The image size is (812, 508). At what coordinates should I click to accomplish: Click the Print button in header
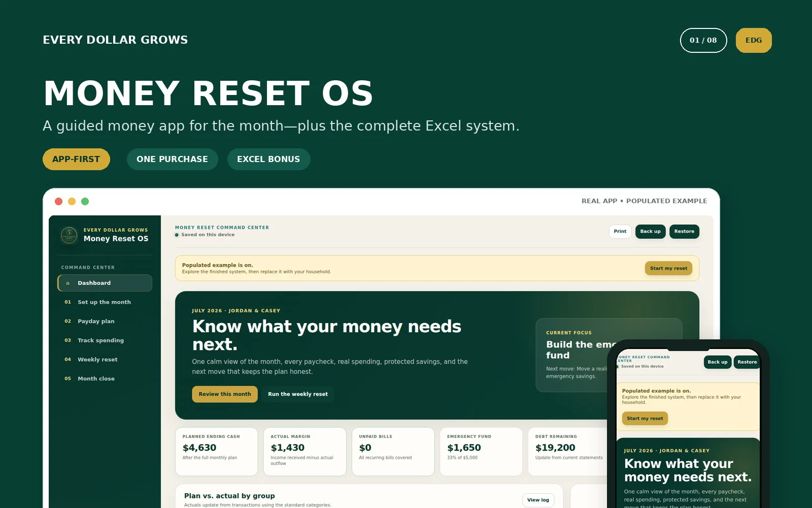tap(620, 232)
